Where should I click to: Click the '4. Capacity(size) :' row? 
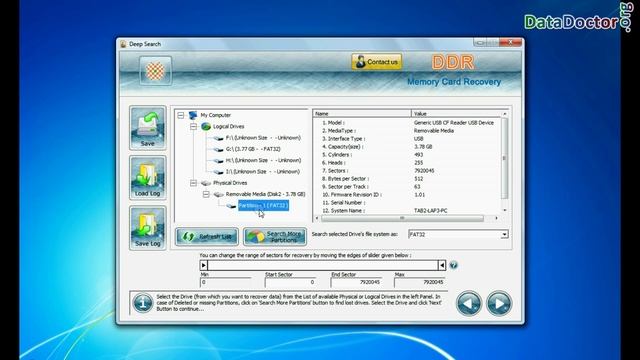[407, 147]
